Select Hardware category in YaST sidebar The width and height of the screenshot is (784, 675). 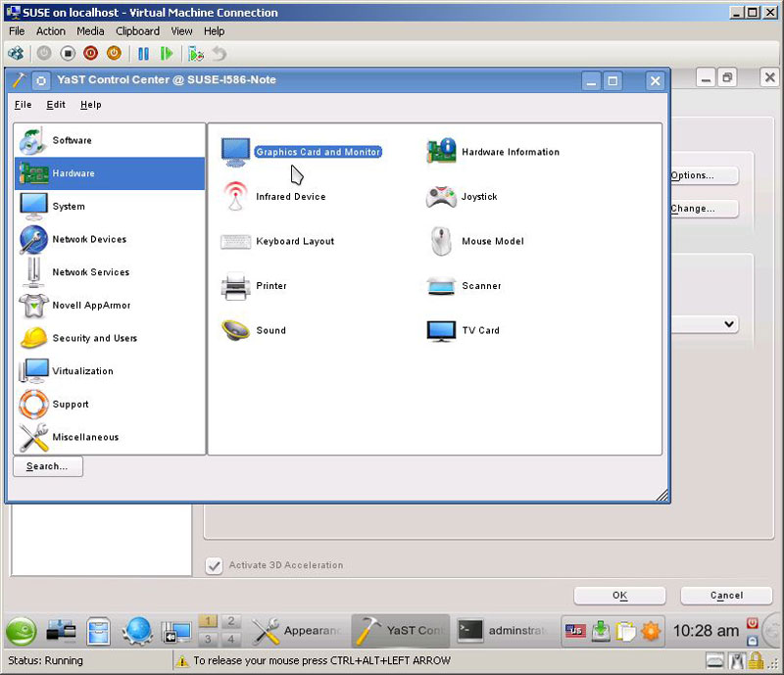pyautogui.click(x=110, y=173)
